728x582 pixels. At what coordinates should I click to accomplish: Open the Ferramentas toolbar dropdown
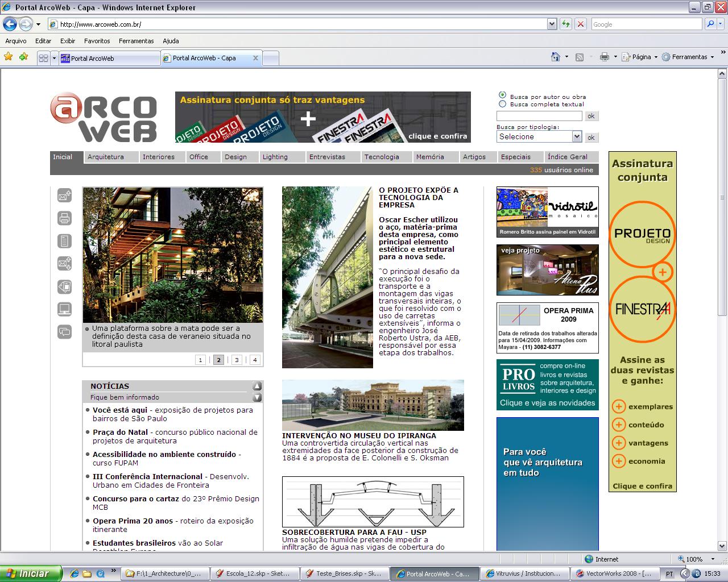click(x=688, y=57)
